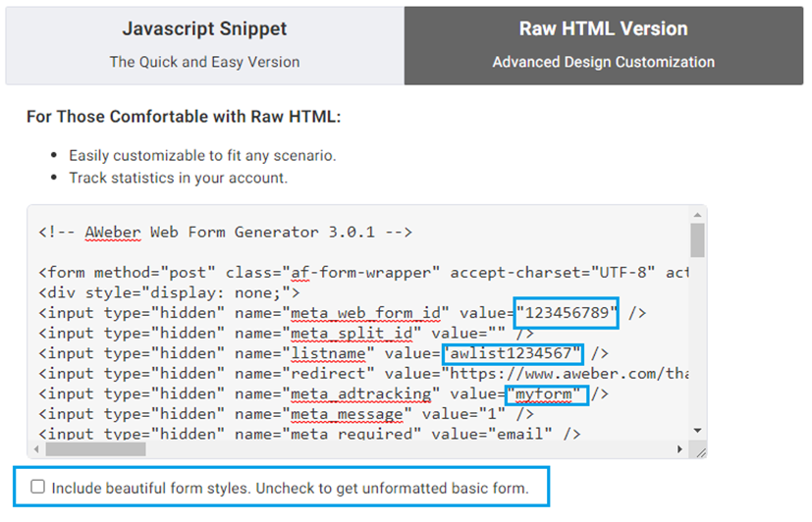Click the "For Those Comfortable with Raw HTML" heading
Image resolution: width=812 pixels, height=522 pixels.
point(184,117)
